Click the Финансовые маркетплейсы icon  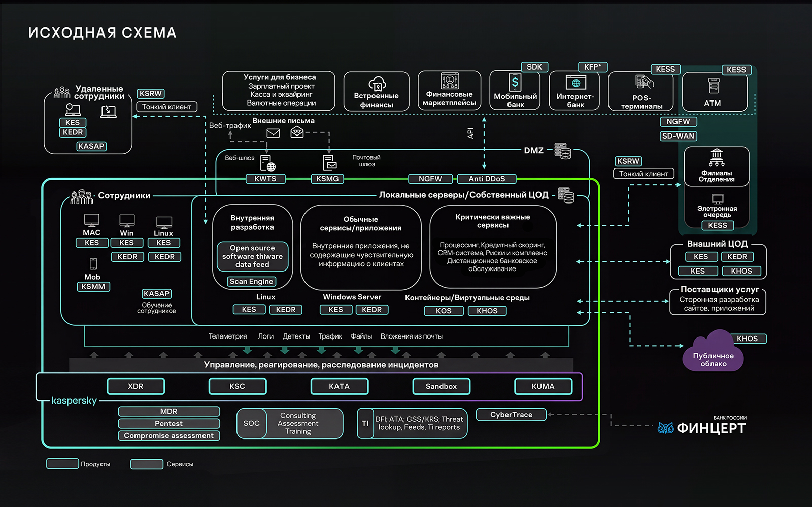click(450, 81)
